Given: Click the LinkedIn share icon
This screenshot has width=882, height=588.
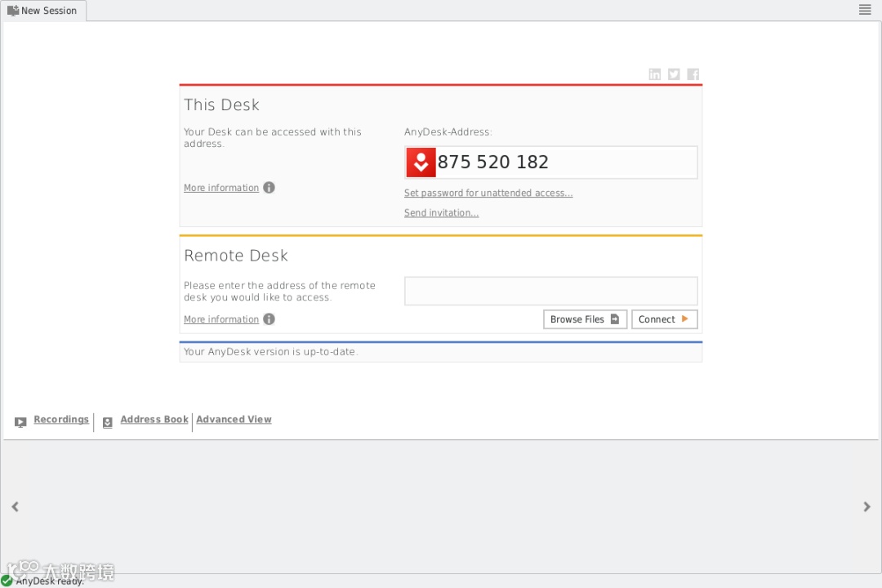Looking at the screenshot, I should (x=655, y=74).
